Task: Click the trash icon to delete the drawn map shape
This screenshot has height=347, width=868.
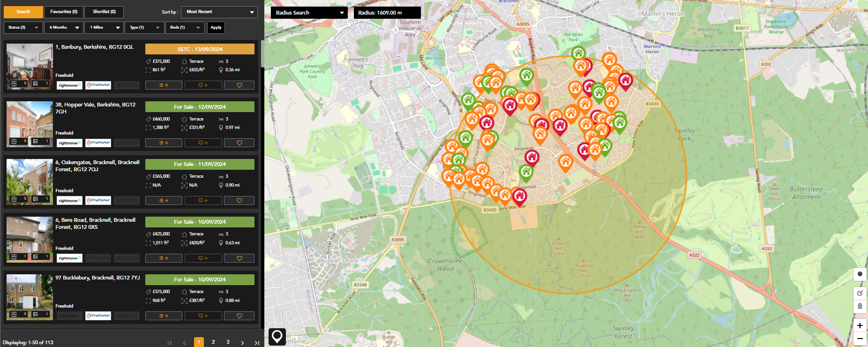Action: 860,306
